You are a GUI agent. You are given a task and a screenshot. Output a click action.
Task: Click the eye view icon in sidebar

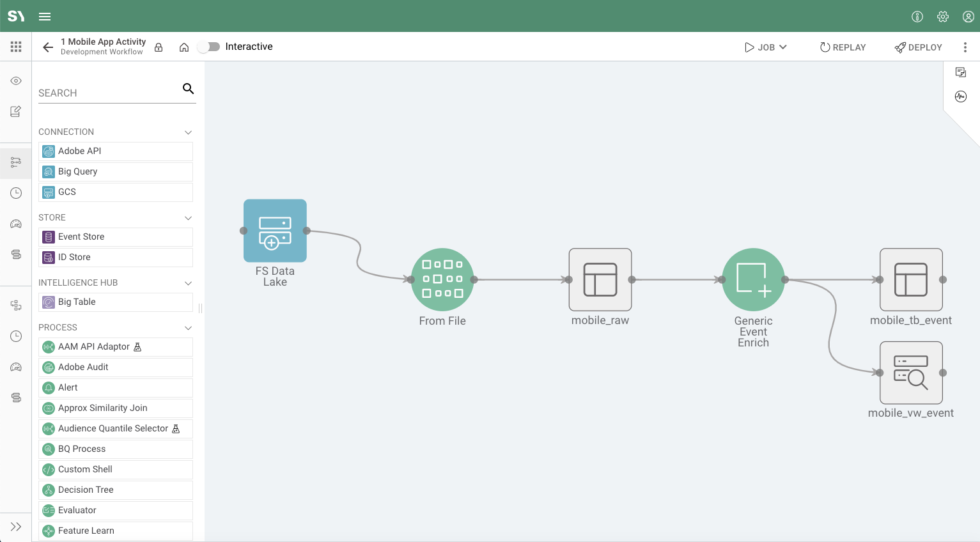click(x=16, y=81)
